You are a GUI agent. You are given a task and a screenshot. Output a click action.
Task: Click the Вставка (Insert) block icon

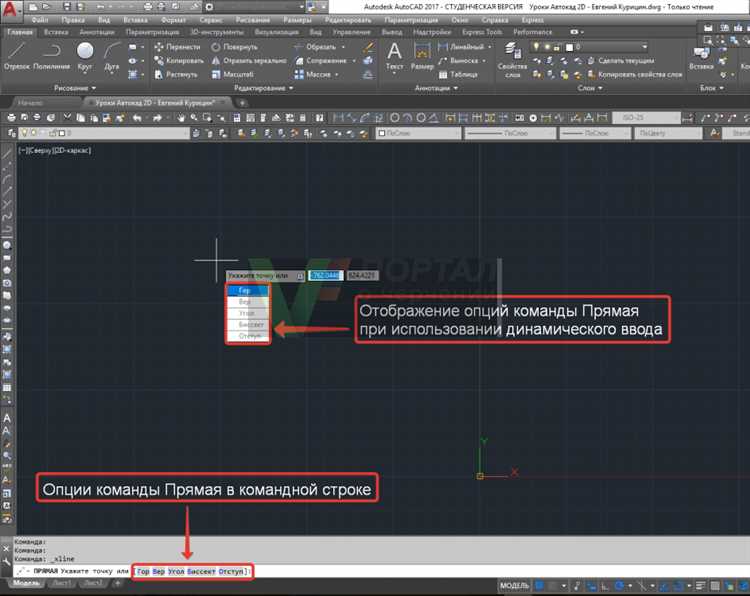703,55
